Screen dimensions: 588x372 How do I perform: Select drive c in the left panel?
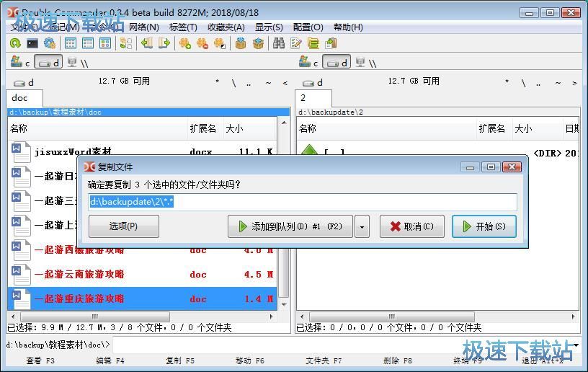[20, 62]
